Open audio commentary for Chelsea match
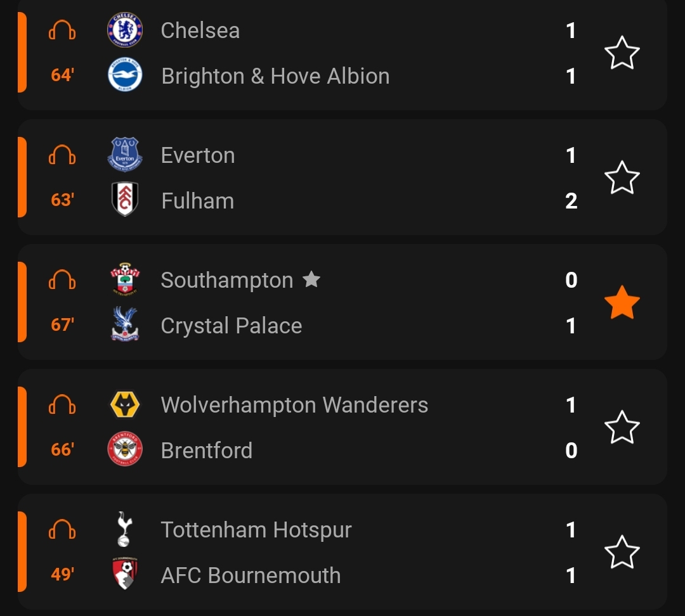The image size is (685, 616). [x=62, y=30]
